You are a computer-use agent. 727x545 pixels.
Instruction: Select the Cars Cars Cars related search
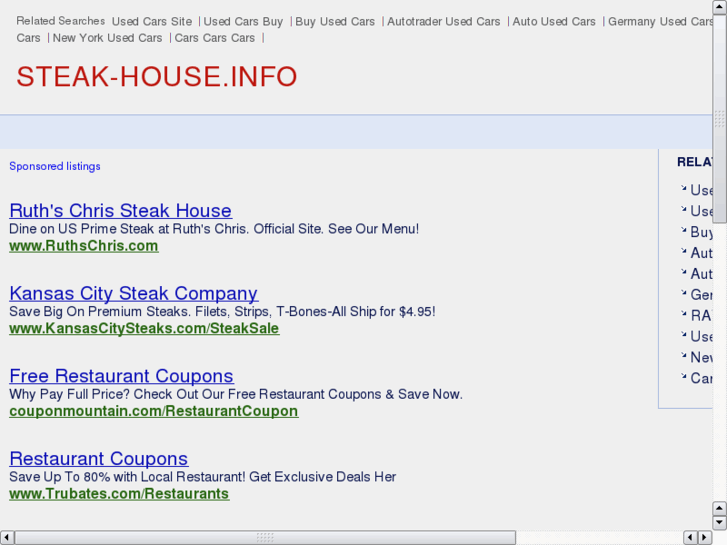215,38
